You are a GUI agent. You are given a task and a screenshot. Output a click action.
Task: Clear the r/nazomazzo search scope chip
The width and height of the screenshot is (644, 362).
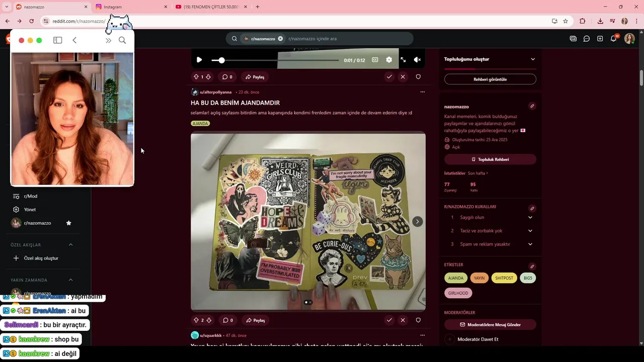(x=280, y=39)
